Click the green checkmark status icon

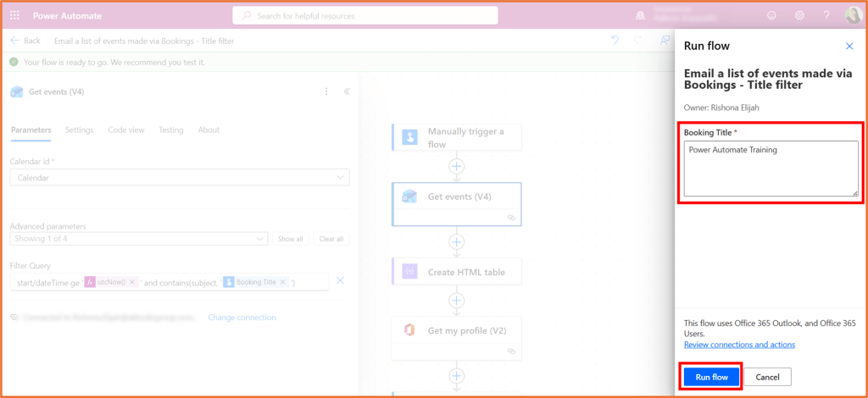[14, 62]
